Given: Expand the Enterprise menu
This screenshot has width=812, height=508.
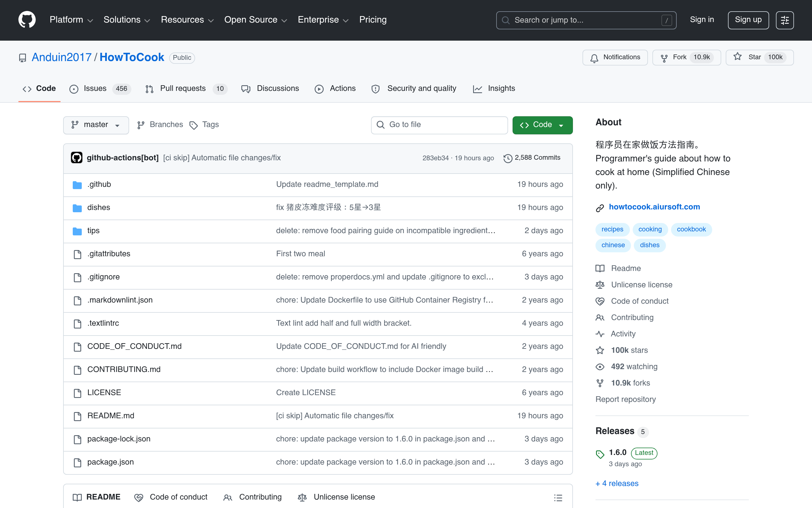Looking at the screenshot, I should (x=323, y=20).
